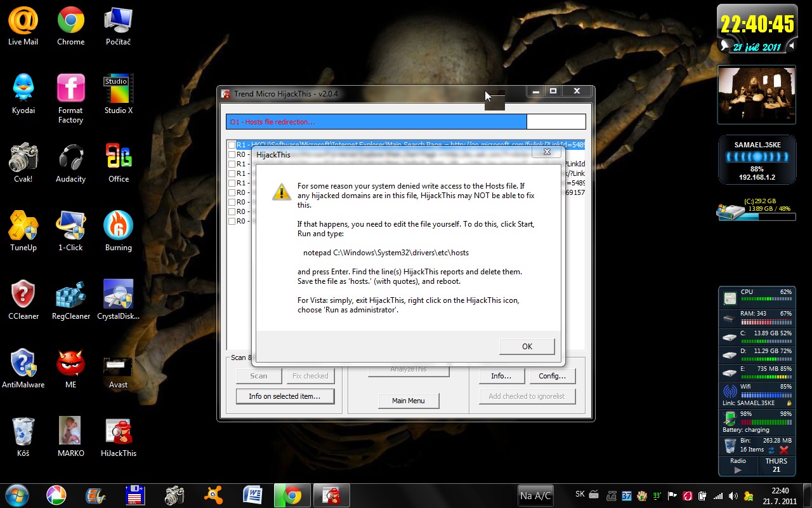
Task: Click the notepad hosts path text
Action: (x=386, y=253)
